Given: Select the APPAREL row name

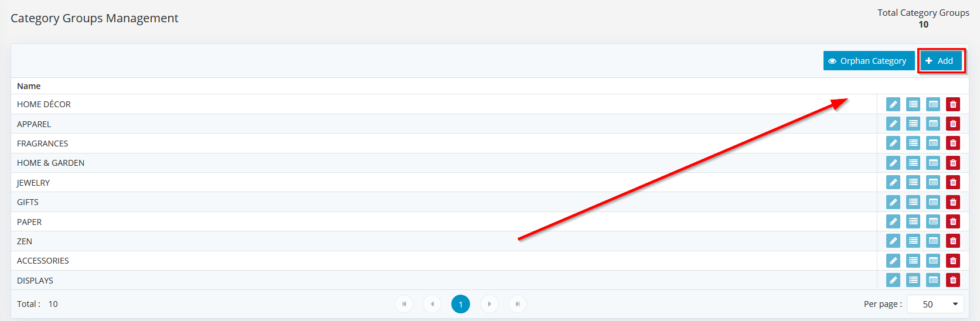Looking at the screenshot, I should coord(34,124).
